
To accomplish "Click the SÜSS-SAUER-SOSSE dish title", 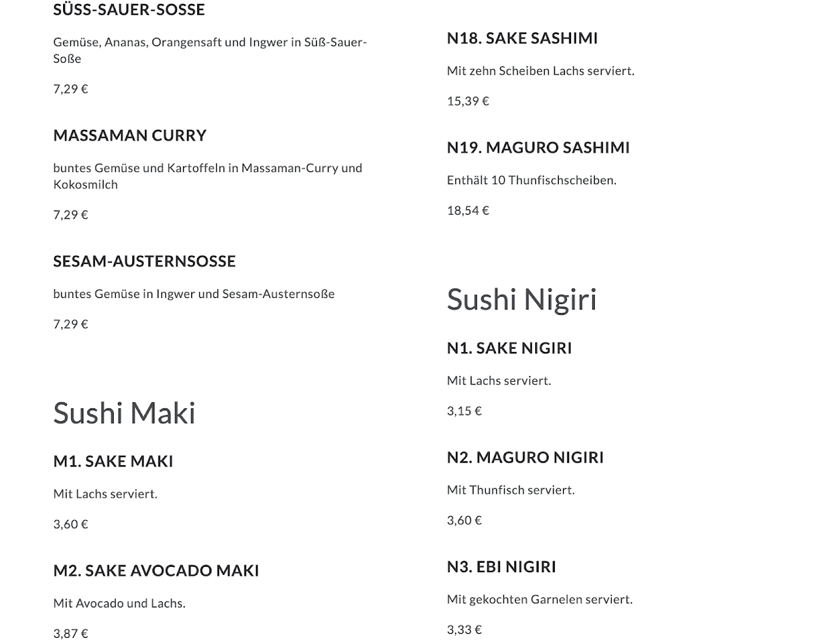I will pyautogui.click(x=129, y=10).
